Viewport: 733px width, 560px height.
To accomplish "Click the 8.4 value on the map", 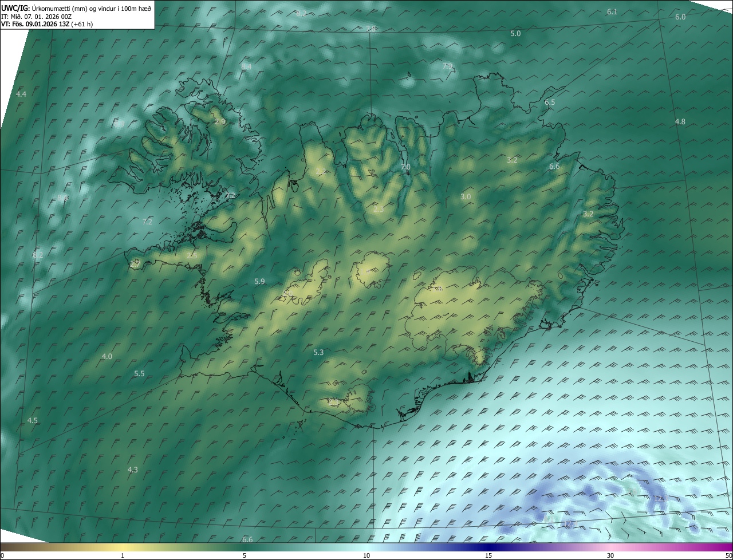I will pyautogui.click(x=246, y=67).
